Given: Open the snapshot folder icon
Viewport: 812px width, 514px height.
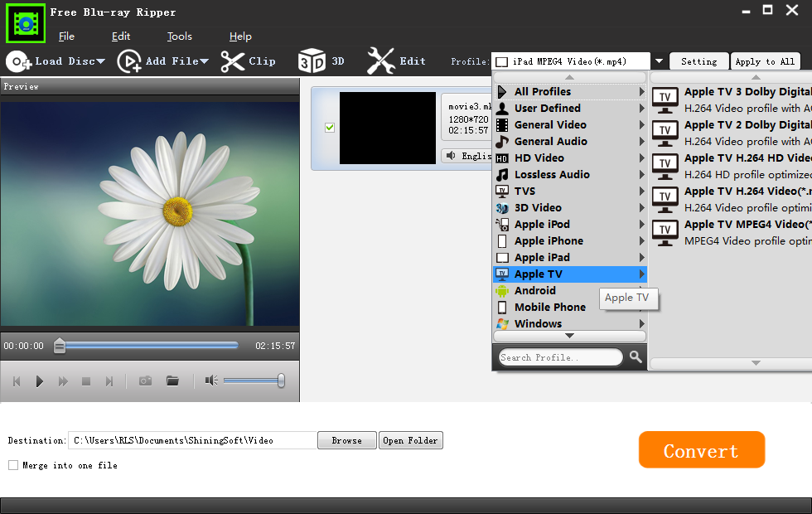Looking at the screenshot, I should pos(172,381).
